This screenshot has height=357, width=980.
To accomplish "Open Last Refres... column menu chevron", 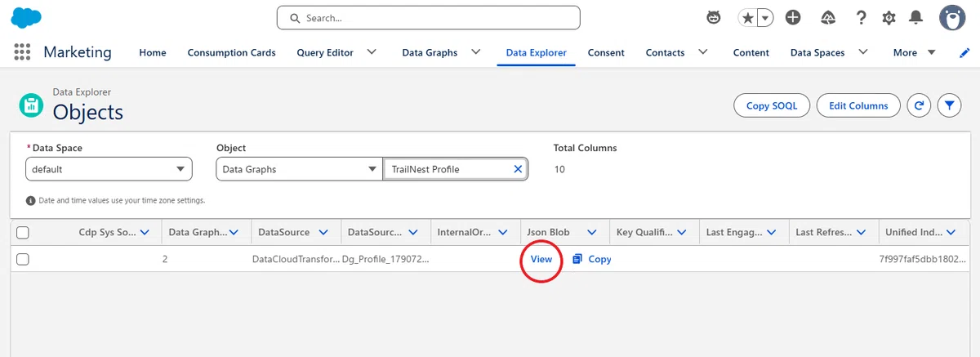I will [x=862, y=233].
